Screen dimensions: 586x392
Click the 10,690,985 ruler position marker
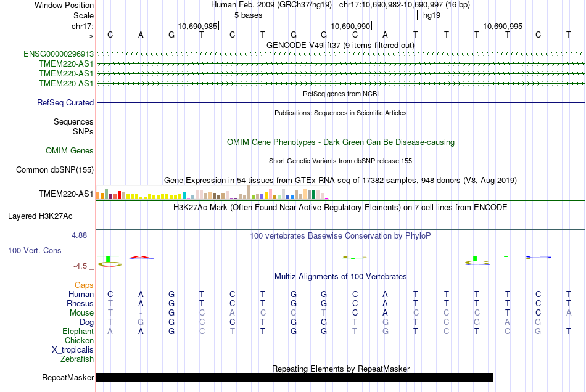(x=198, y=26)
